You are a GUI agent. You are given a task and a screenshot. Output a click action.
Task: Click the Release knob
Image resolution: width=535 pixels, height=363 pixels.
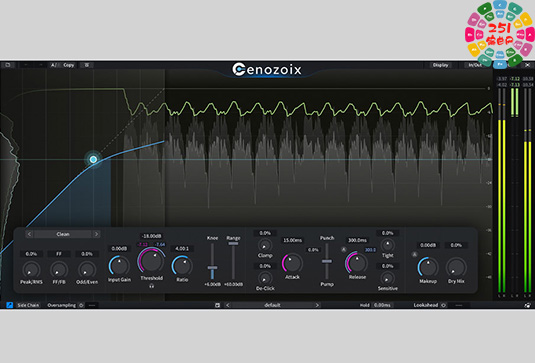pos(357,263)
